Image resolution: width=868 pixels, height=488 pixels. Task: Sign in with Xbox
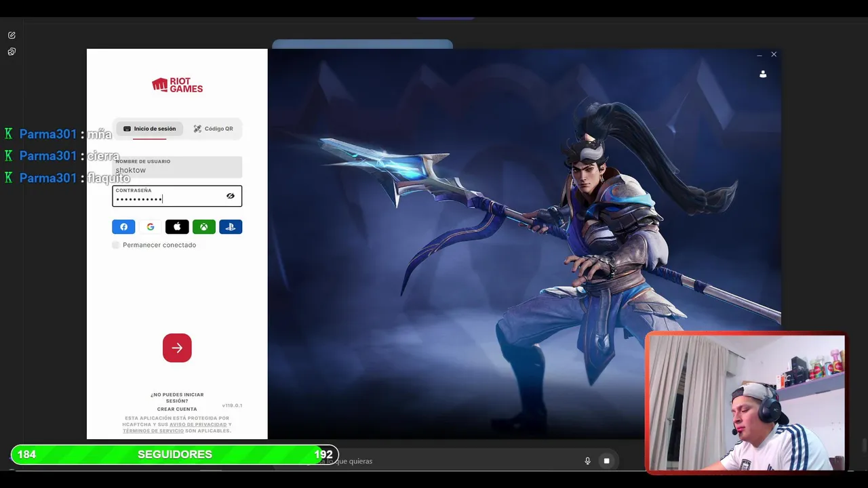pyautogui.click(x=204, y=227)
